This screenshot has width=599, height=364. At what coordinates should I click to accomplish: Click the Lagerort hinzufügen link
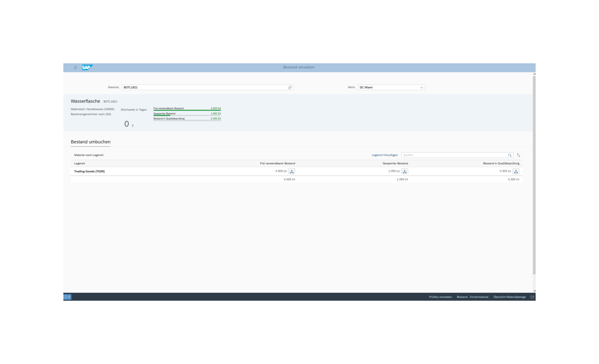pyautogui.click(x=385, y=155)
